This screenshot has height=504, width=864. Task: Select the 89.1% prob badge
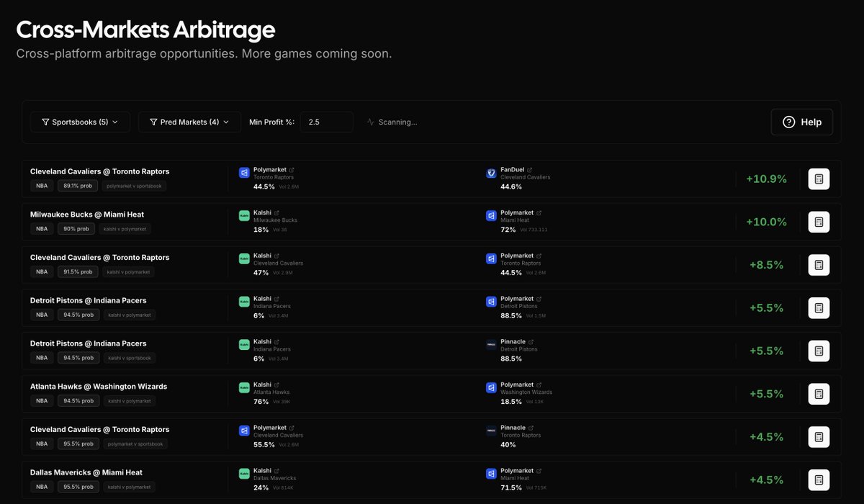pyautogui.click(x=78, y=186)
